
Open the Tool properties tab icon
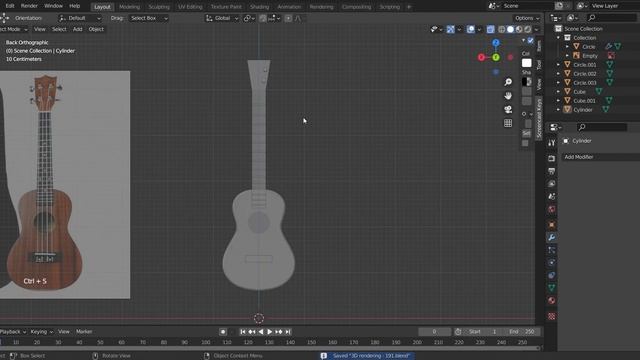[551, 143]
